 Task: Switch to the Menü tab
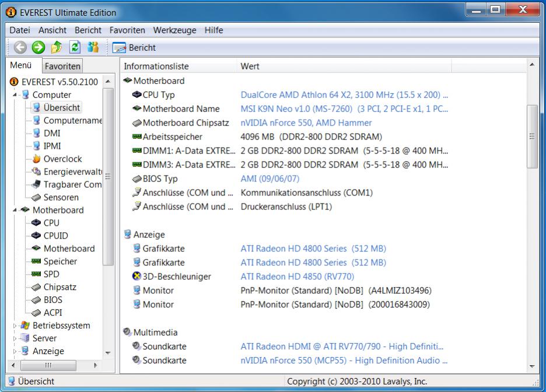point(21,65)
